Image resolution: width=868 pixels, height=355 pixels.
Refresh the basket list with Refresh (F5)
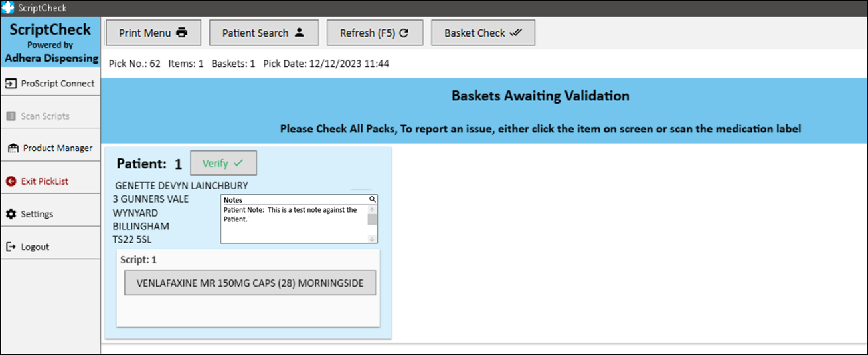click(375, 33)
